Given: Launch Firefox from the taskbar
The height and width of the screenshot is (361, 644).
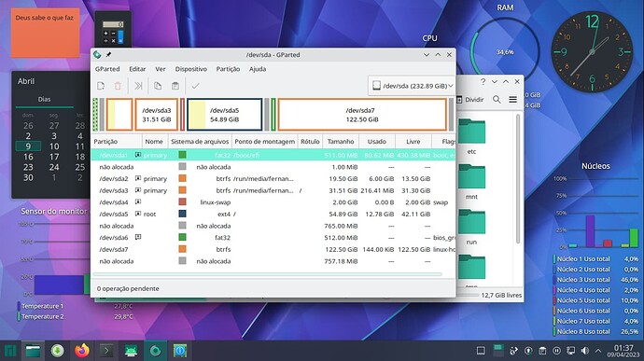Looking at the screenshot, I should 82,351.
